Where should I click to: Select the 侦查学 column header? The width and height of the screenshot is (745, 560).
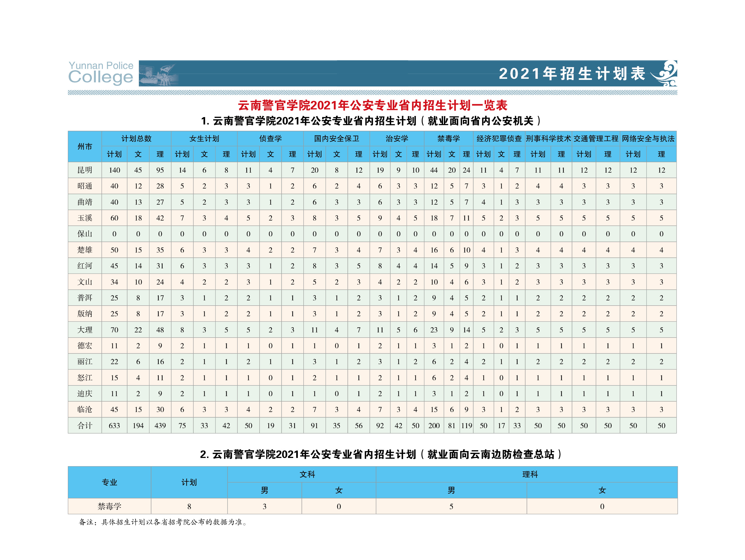click(x=270, y=138)
